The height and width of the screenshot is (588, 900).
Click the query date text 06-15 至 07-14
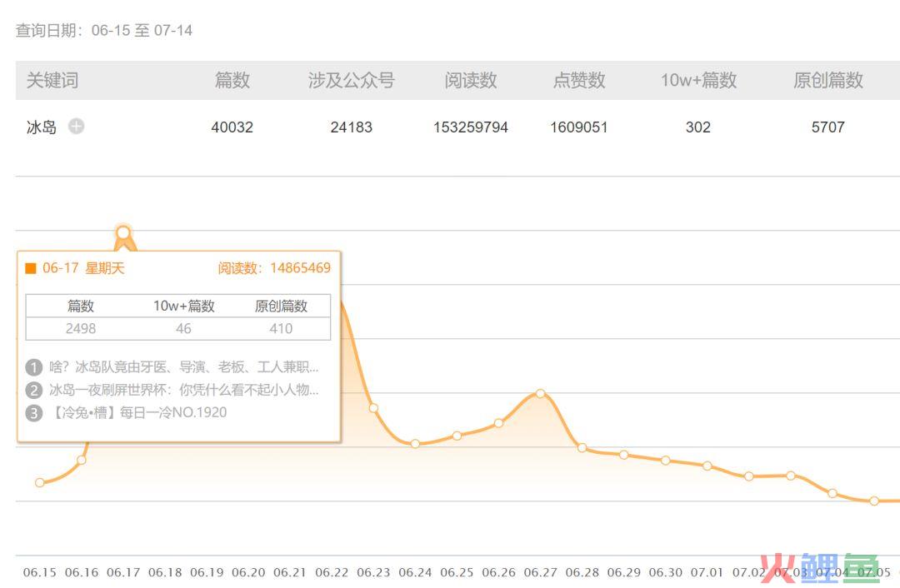coord(142,31)
